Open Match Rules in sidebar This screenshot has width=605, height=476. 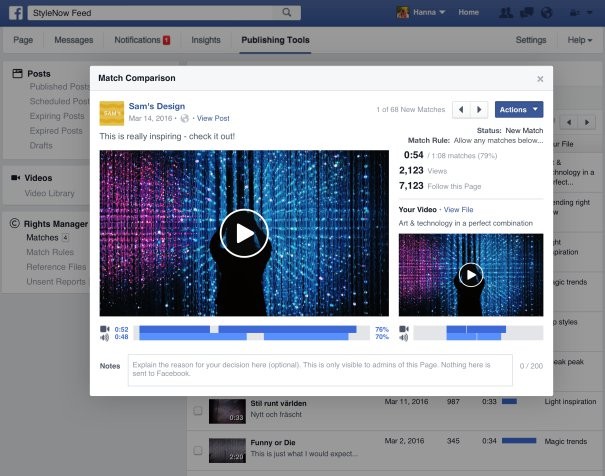(x=50, y=252)
